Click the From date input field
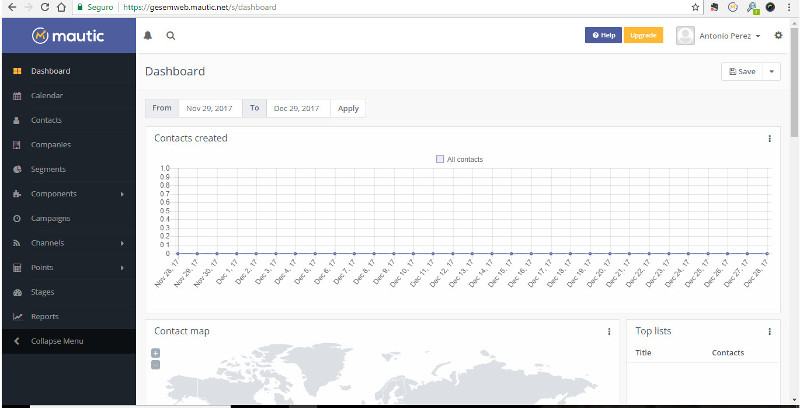The image size is (800, 408). (207, 108)
